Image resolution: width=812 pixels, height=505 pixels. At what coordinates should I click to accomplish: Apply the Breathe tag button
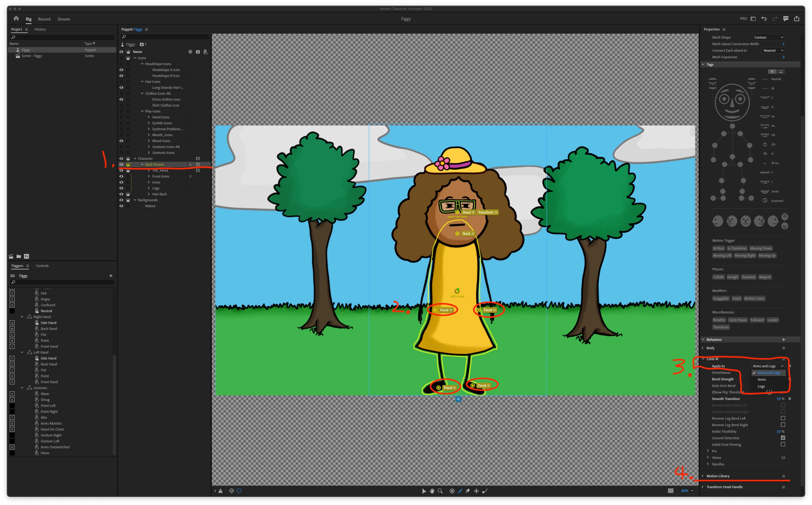pos(719,320)
